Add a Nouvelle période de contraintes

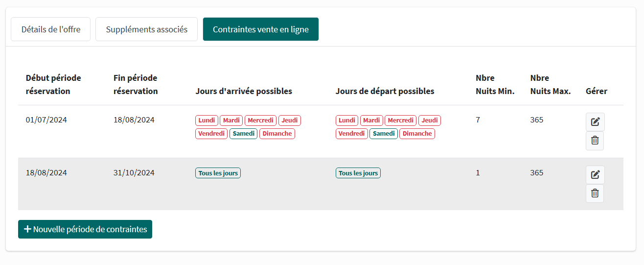click(85, 229)
